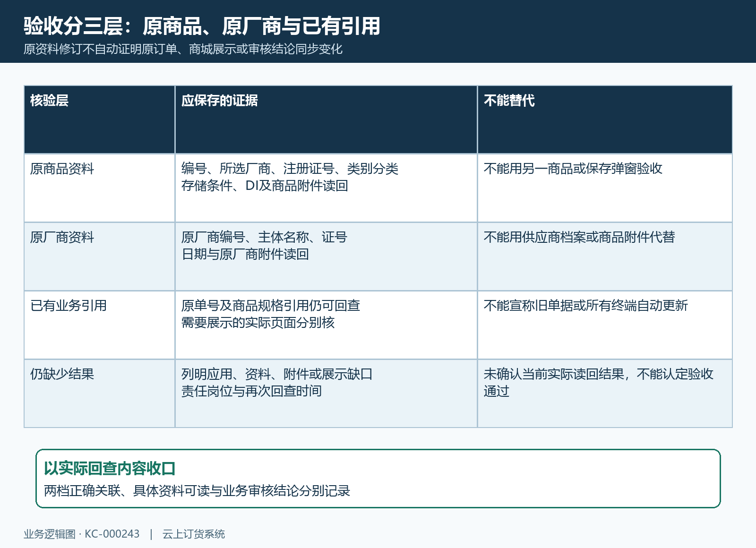This screenshot has height=548, width=756.
Task: Click the cell starting 列明应用、资料、附件或展示缺口
Action: click(x=326, y=394)
